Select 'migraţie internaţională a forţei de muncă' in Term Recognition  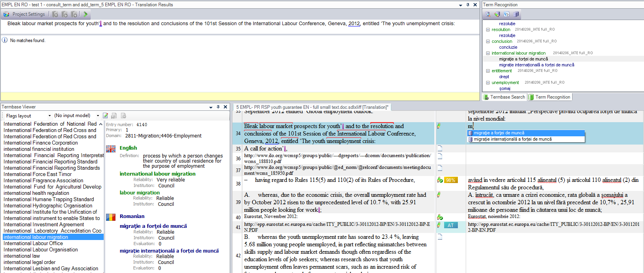point(536,65)
